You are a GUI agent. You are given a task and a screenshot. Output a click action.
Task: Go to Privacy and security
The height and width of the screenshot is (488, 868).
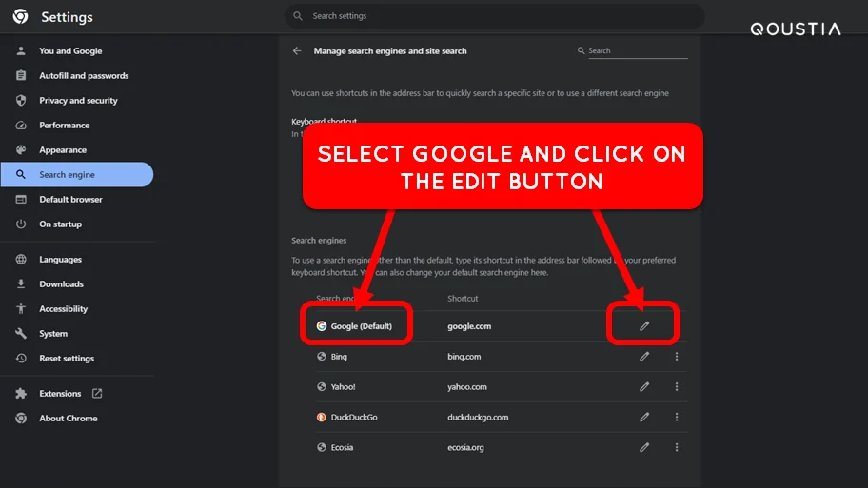(x=77, y=100)
